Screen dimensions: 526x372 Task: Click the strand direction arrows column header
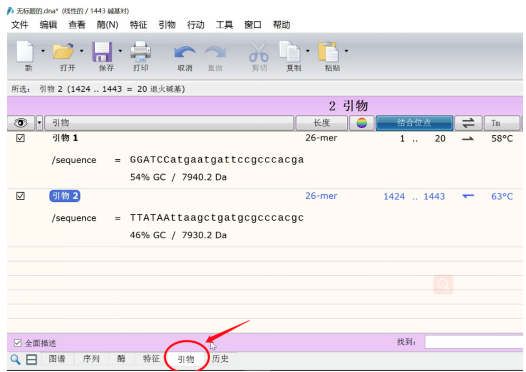coord(468,123)
